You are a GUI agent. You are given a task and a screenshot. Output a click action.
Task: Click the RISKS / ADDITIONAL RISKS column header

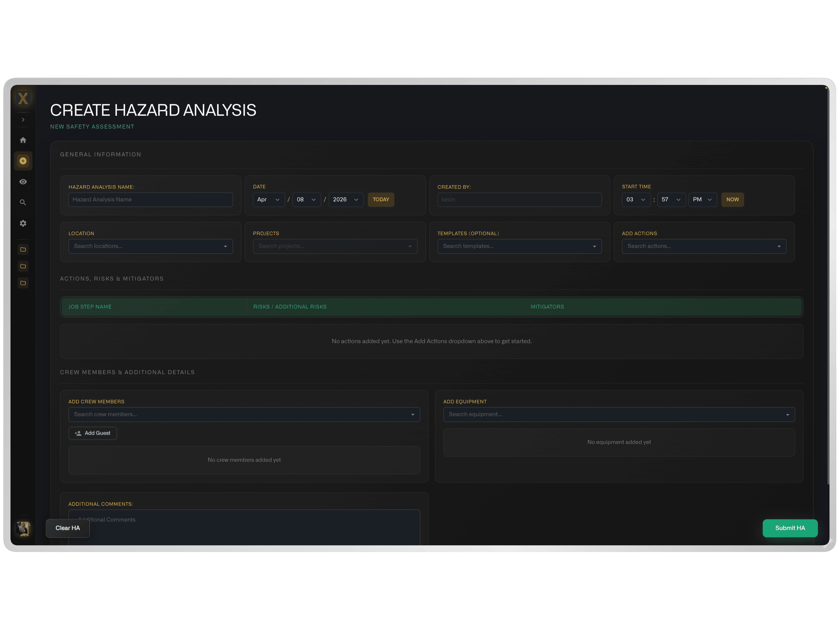[x=290, y=307]
